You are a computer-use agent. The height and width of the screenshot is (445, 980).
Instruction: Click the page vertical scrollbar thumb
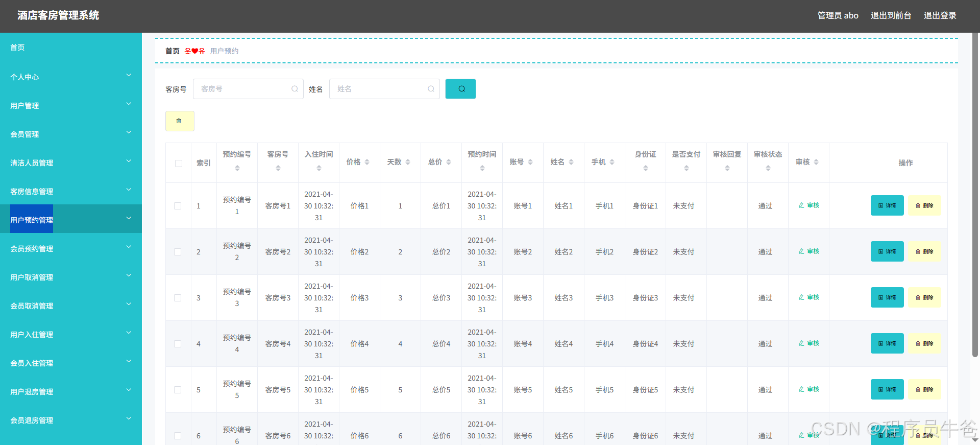(x=975, y=194)
